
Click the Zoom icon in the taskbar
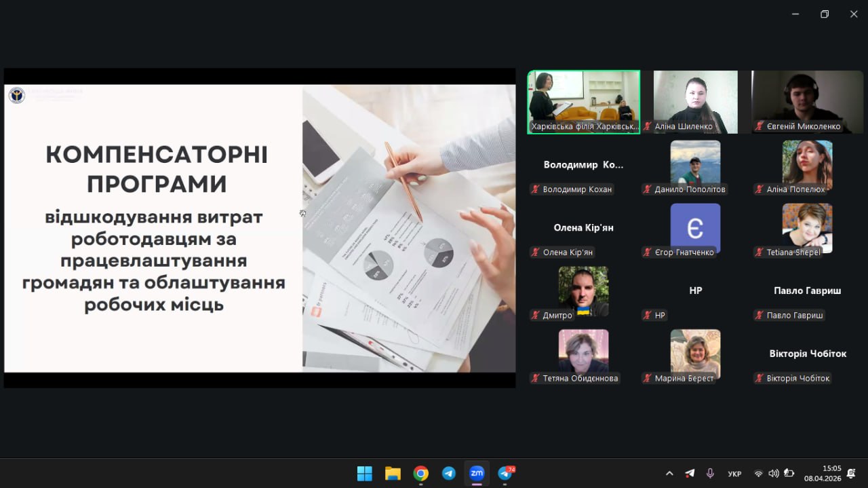[x=477, y=473]
